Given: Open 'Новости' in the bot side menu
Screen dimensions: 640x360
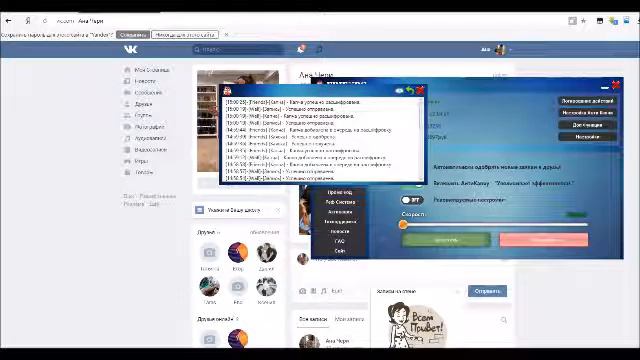Looking at the screenshot, I should 340,231.
